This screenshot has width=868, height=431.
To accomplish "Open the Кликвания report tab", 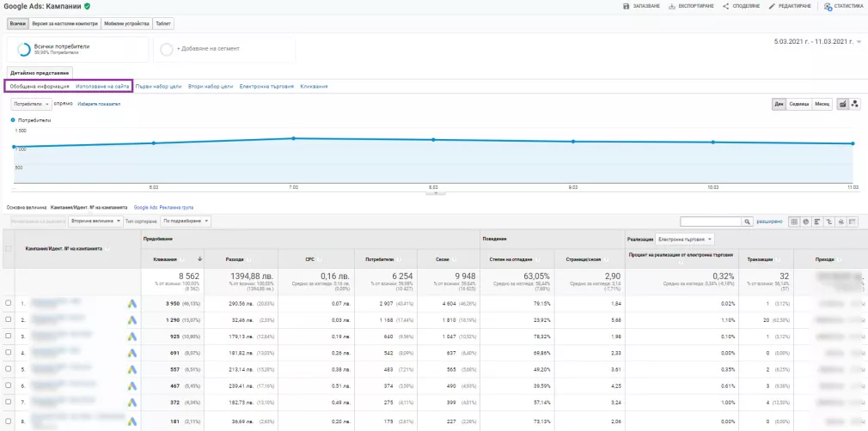I will (x=314, y=87).
